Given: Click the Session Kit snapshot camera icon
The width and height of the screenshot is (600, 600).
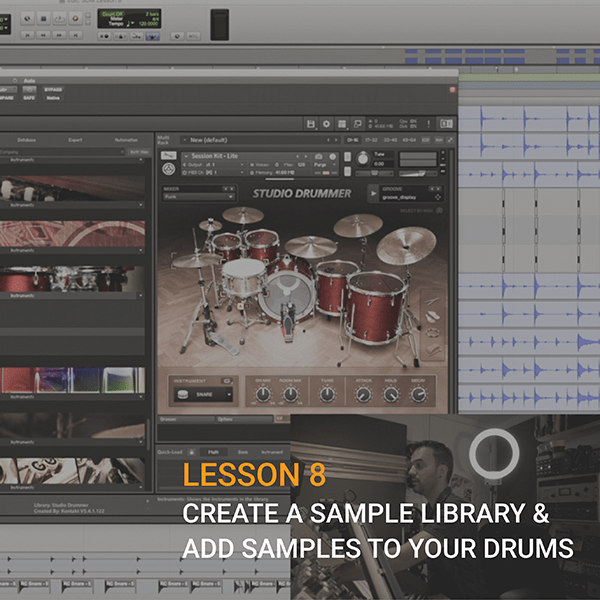Looking at the screenshot, I should 318,157.
